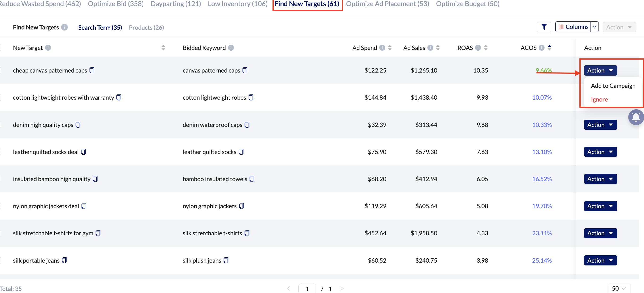Open Products (26) sub-tab
This screenshot has height=293, width=644.
[x=146, y=28]
